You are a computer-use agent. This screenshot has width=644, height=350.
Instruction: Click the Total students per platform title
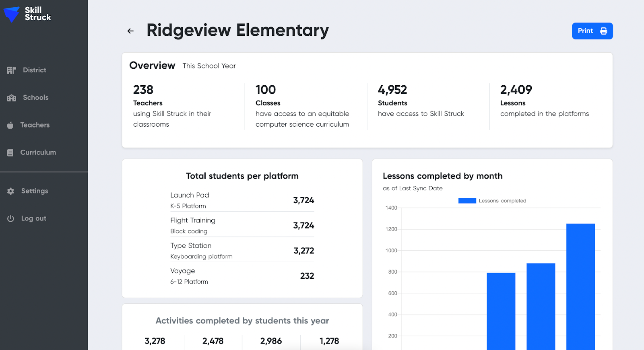point(242,176)
